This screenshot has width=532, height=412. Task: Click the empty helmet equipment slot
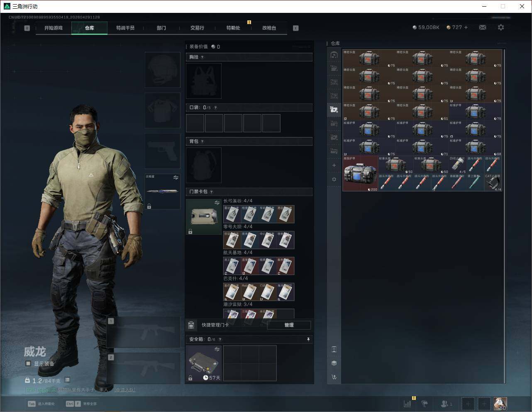[x=162, y=70]
